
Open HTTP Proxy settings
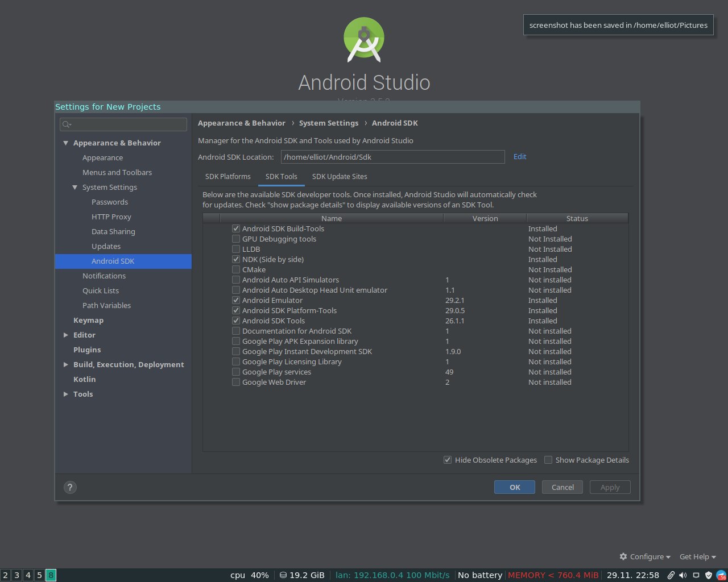111,217
